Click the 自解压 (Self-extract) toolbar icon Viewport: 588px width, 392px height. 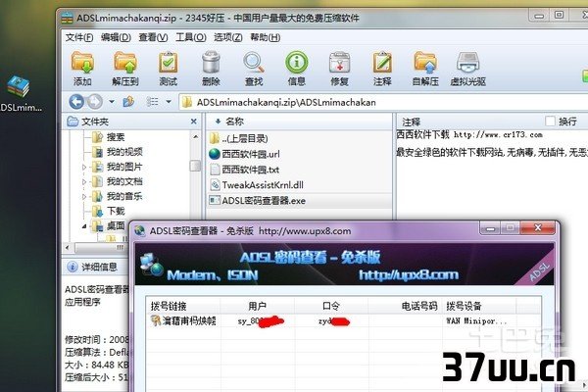click(425, 69)
